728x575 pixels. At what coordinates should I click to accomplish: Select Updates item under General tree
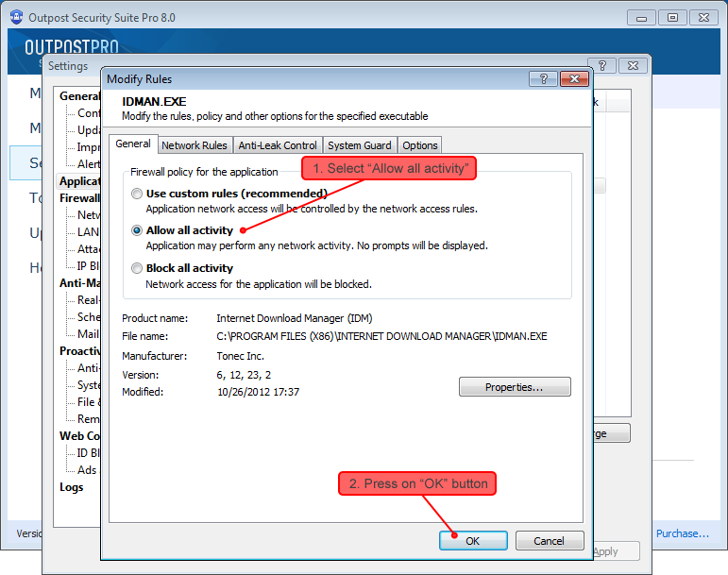[x=88, y=130]
